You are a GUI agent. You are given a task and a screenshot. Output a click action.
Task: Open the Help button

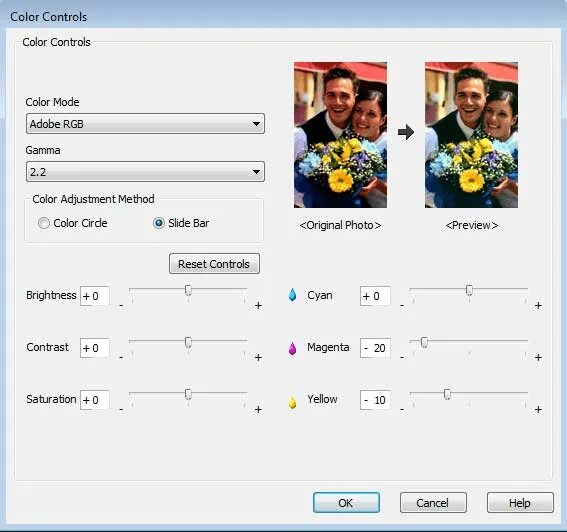(520, 503)
